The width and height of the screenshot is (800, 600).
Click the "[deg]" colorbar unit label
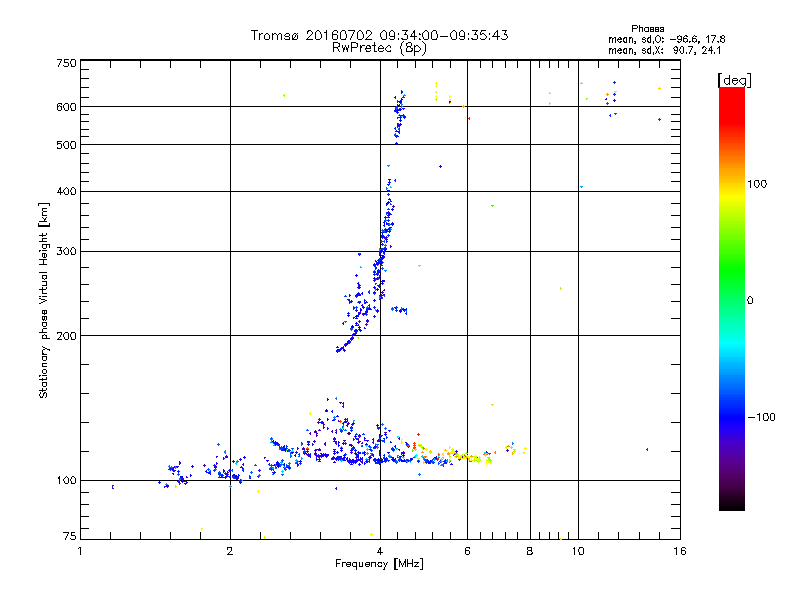tap(734, 80)
